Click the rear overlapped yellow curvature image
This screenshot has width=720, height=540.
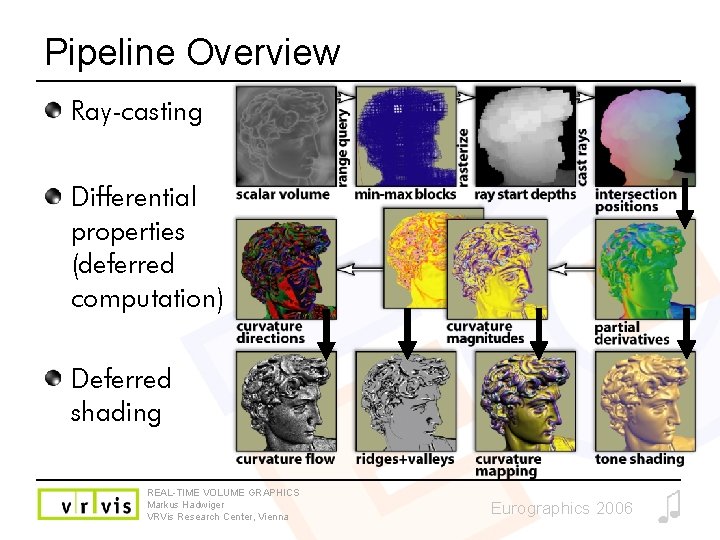(415, 259)
